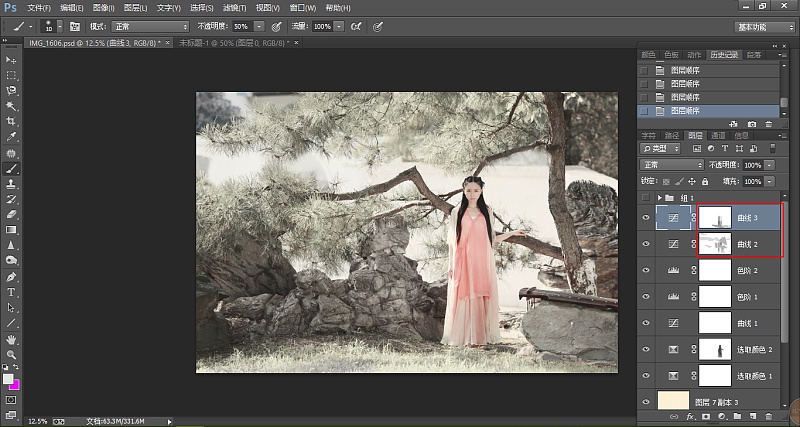Open the 滤镜(T) menu
Image resolution: width=800 pixels, height=427 pixels.
pos(235,8)
